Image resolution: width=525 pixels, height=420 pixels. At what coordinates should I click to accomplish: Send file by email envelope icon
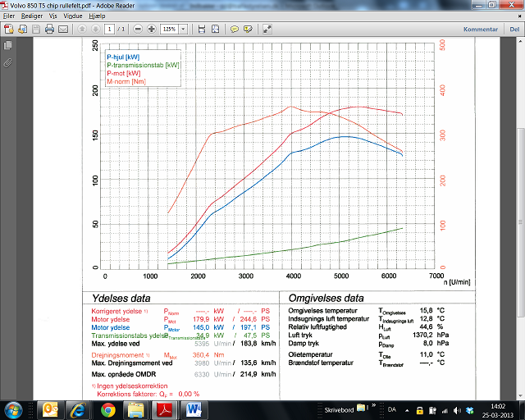[63, 30]
